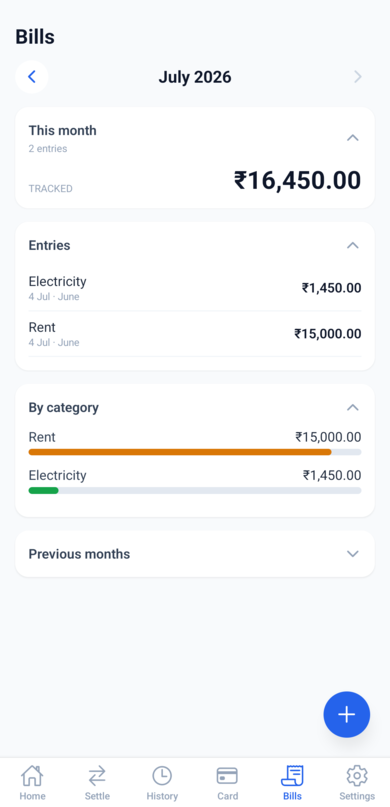Open the Card tab icon

coord(227,775)
